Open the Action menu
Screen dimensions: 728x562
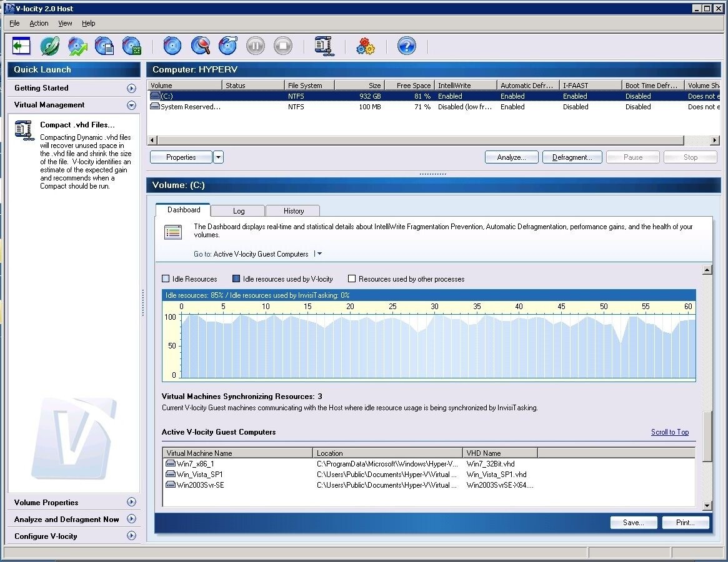(x=39, y=23)
